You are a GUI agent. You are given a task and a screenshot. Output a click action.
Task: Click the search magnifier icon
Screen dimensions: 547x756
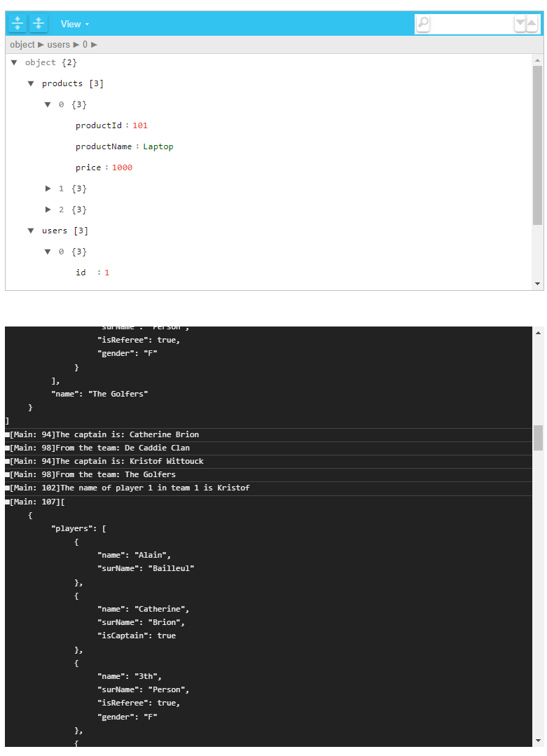click(x=423, y=24)
